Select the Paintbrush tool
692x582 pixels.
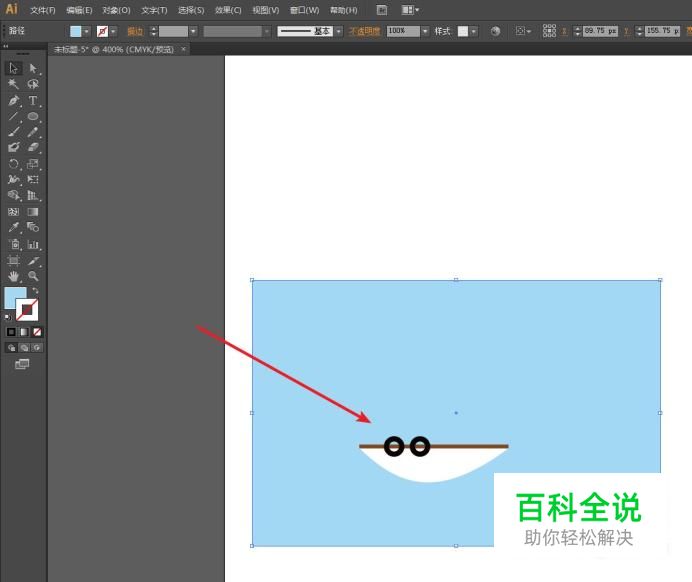pos(13,132)
